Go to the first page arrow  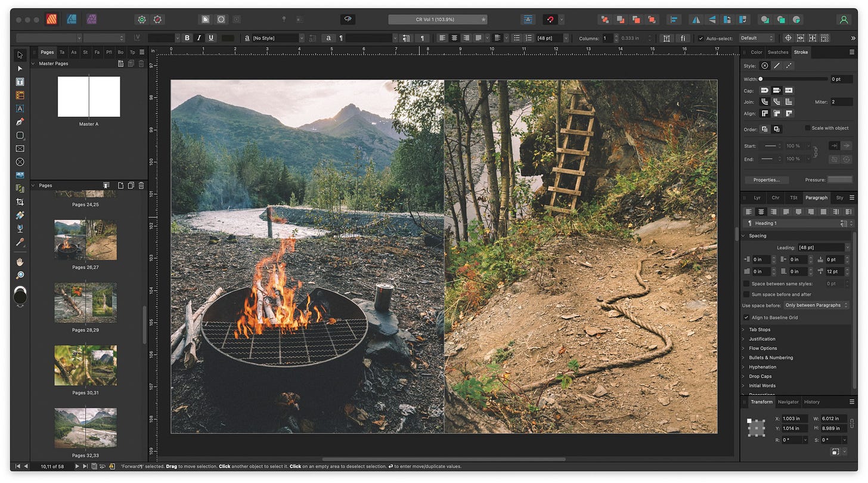17,466
